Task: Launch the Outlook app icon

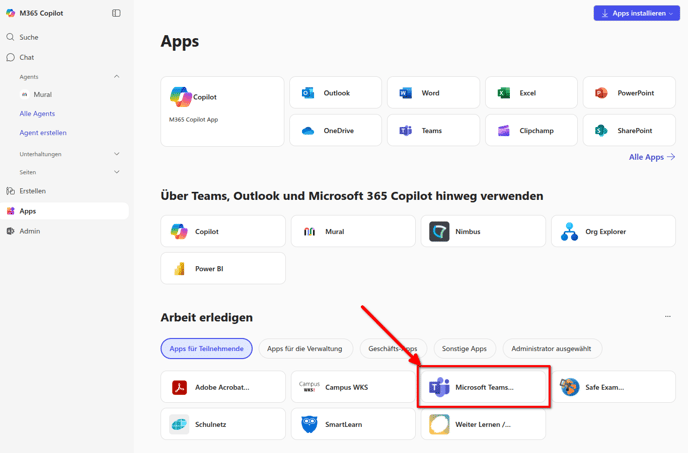Action: pyautogui.click(x=308, y=93)
